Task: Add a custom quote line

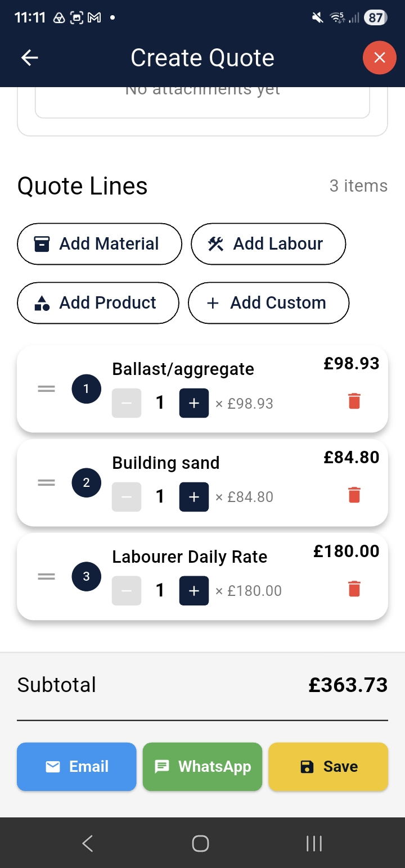Action: tap(268, 303)
